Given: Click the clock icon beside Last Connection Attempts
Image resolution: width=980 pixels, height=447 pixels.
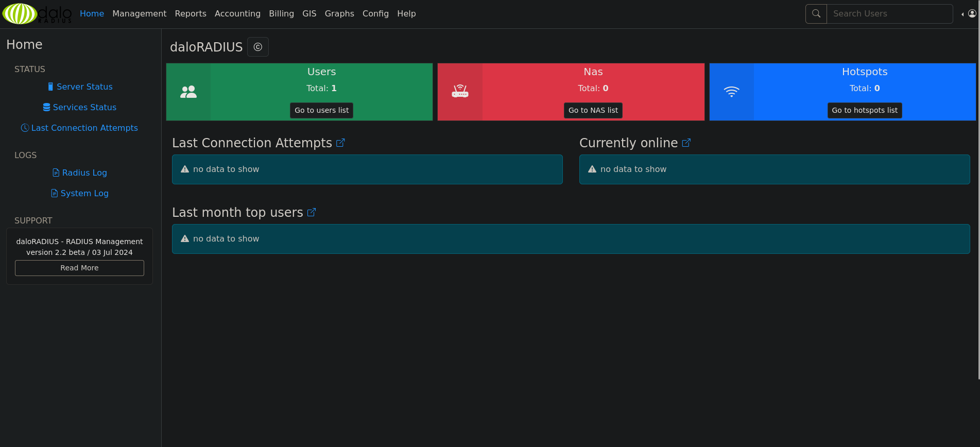Looking at the screenshot, I should tap(25, 128).
